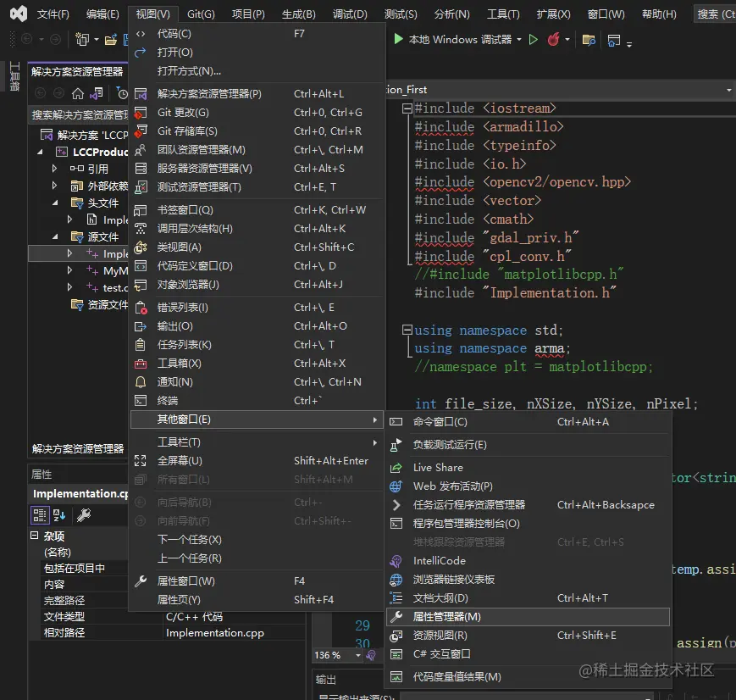The image size is (736, 700).
Task: Select Git 存储库(S) menu entry
Action: [257, 131]
